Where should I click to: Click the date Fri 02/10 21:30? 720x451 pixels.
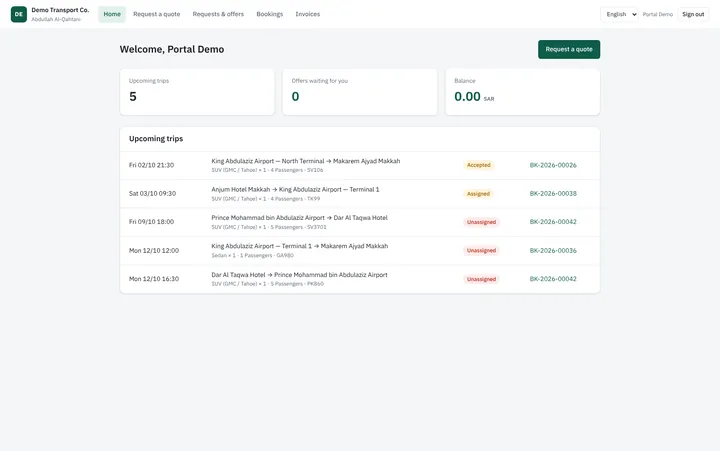pos(152,165)
